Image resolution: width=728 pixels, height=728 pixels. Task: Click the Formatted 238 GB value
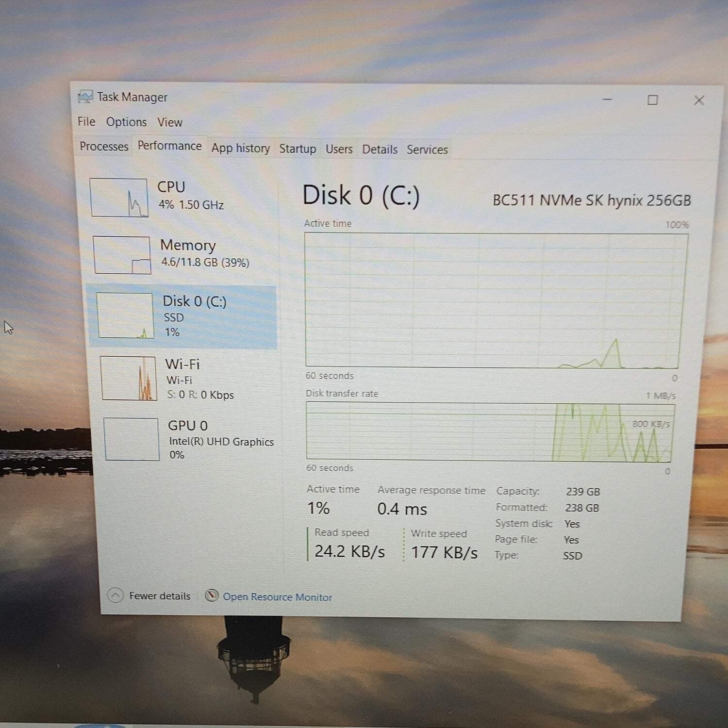(582, 508)
